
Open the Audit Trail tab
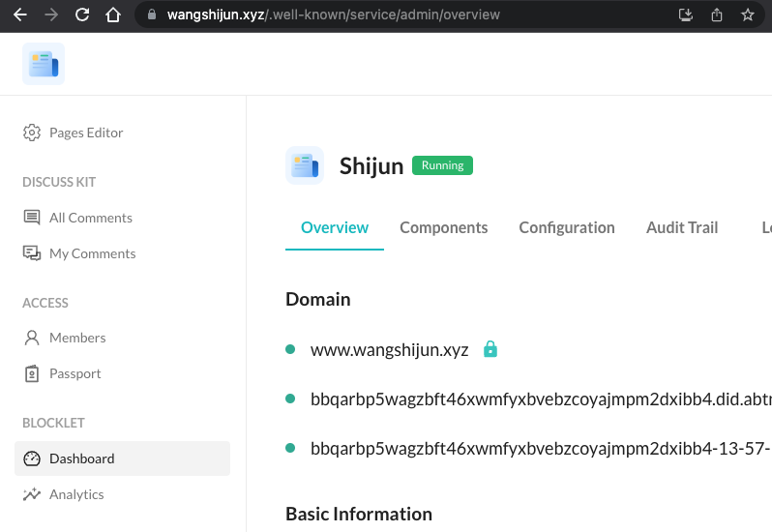pyautogui.click(x=681, y=227)
